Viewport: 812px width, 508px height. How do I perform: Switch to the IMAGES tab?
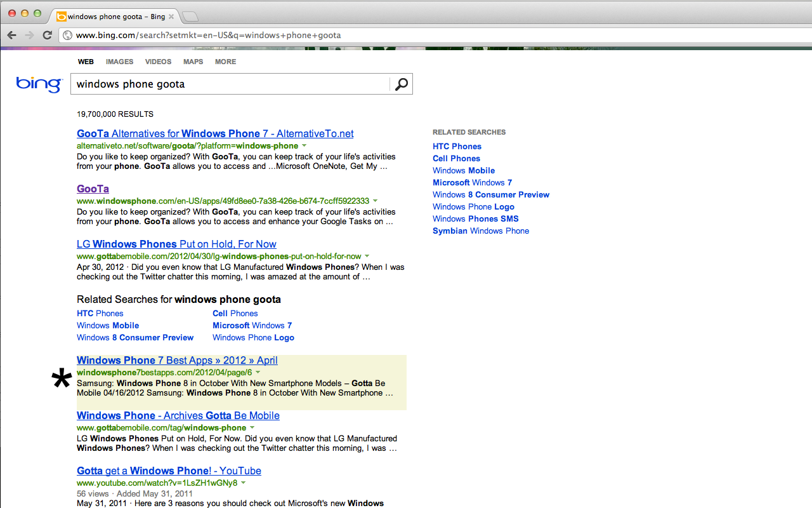pyautogui.click(x=119, y=62)
